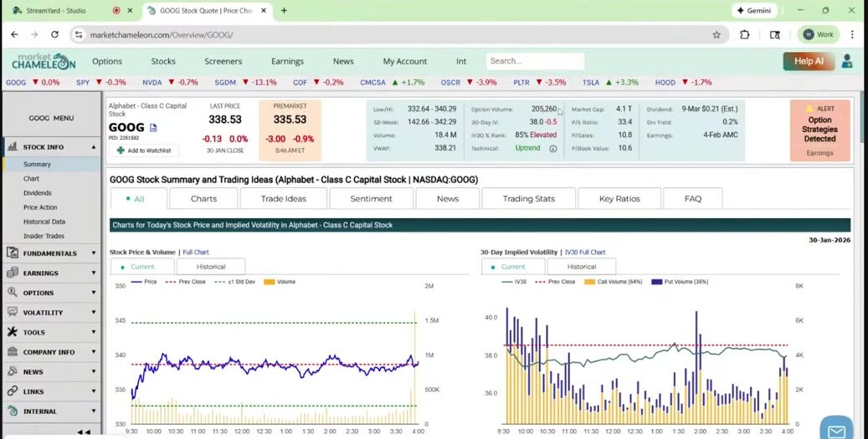Viewport: 868px width, 439px height.
Task: Expand the Earnings section arrow
Action: [94, 273]
